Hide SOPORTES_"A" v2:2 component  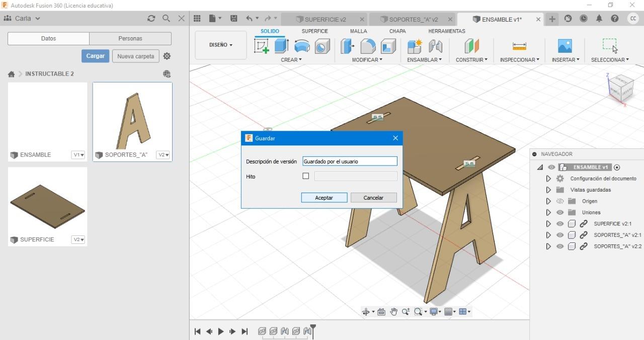coord(560,246)
